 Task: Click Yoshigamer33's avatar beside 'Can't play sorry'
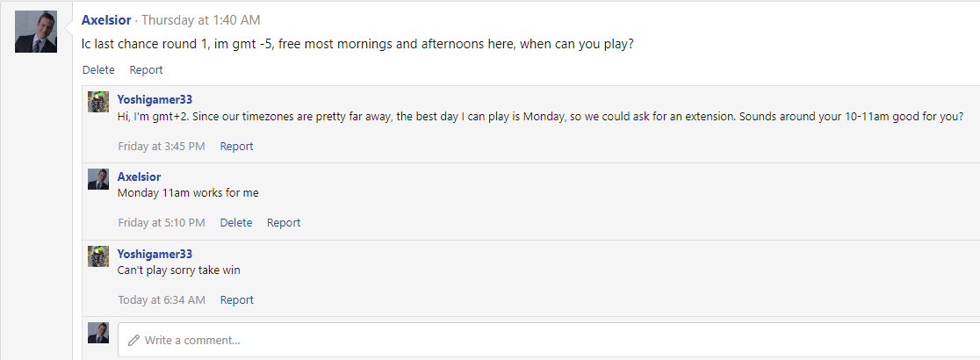coord(98,256)
